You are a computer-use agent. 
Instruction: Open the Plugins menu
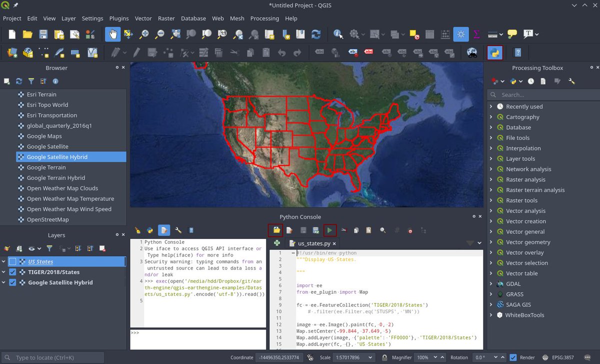tap(119, 18)
